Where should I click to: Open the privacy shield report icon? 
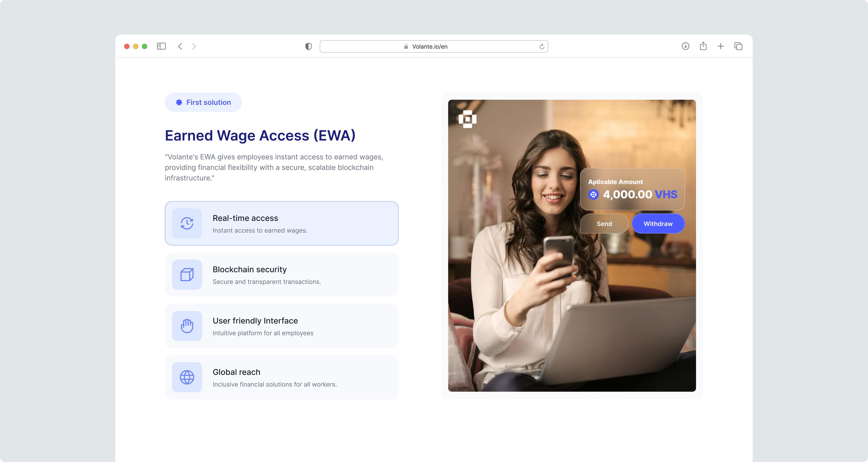coord(308,47)
